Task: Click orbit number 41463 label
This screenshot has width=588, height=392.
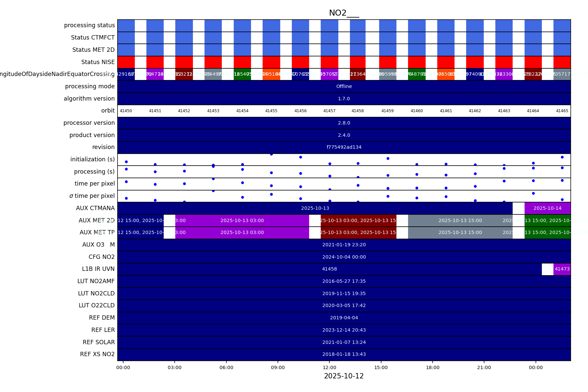Action: (x=504, y=111)
